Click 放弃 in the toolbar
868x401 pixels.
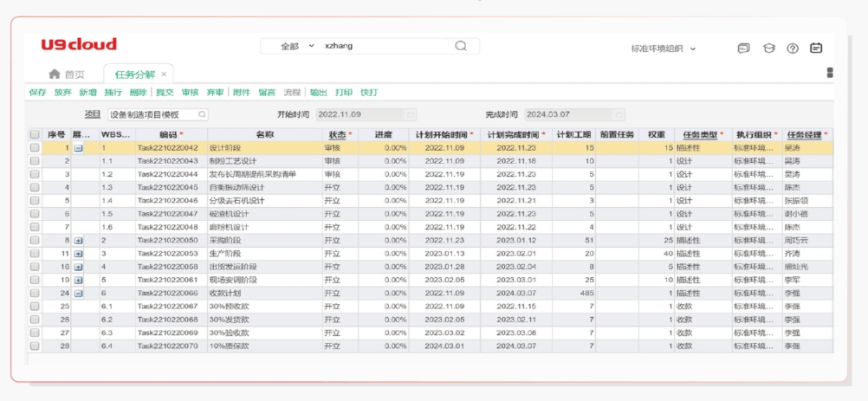coord(62,93)
